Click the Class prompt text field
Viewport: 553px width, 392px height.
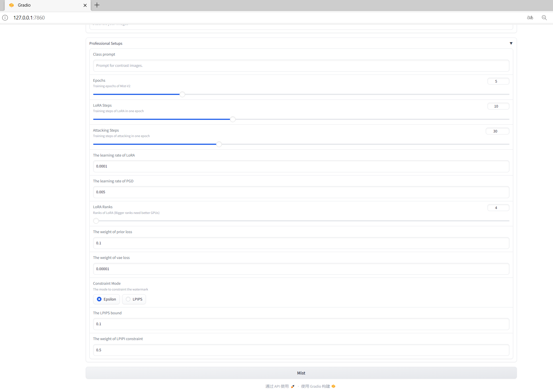pyautogui.click(x=301, y=66)
